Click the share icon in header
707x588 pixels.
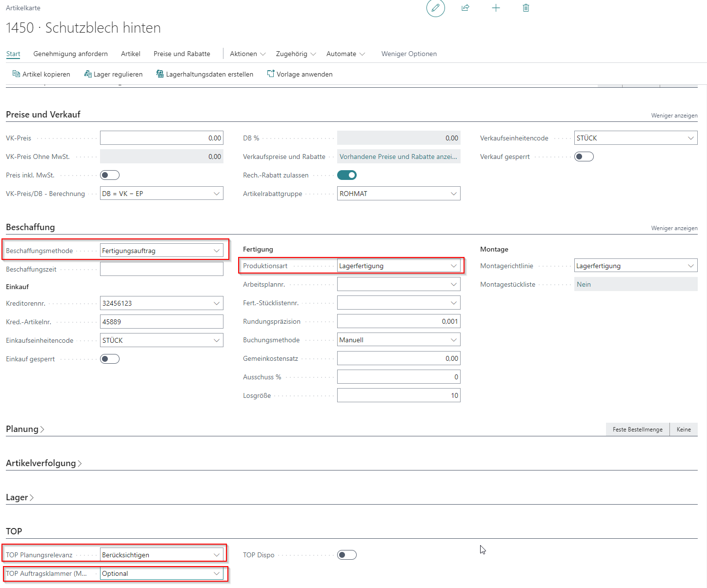tap(465, 8)
